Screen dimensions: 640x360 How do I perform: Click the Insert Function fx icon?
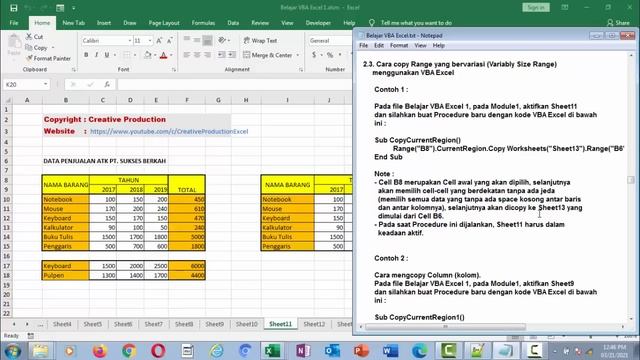(107, 84)
